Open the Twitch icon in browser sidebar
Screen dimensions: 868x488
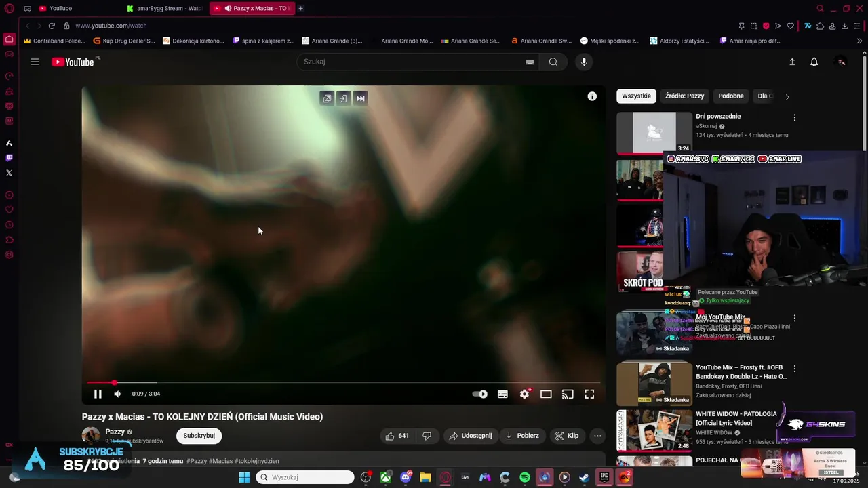[9, 158]
